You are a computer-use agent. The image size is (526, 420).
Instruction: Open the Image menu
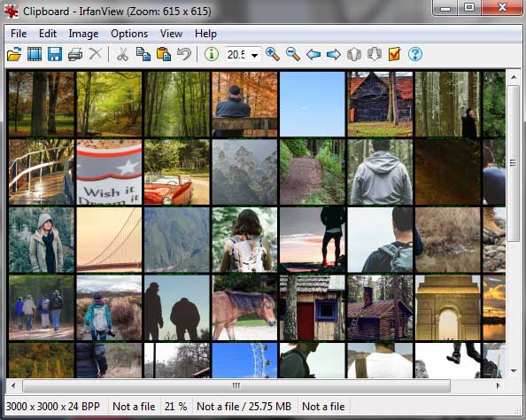pyautogui.click(x=83, y=34)
